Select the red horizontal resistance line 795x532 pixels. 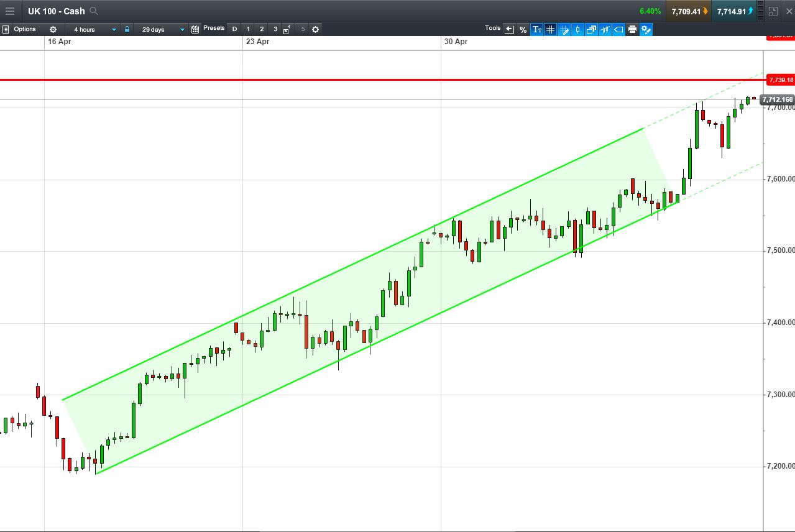[x=383, y=80]
